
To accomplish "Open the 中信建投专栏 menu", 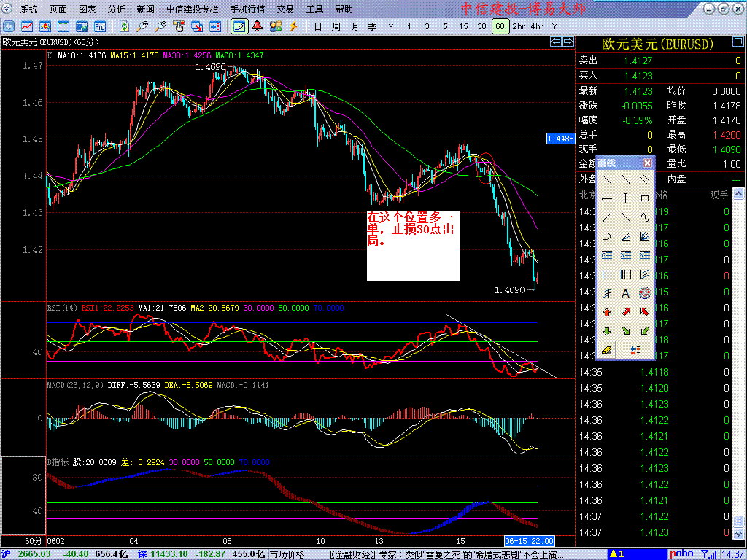I will [x=193, y=9].
